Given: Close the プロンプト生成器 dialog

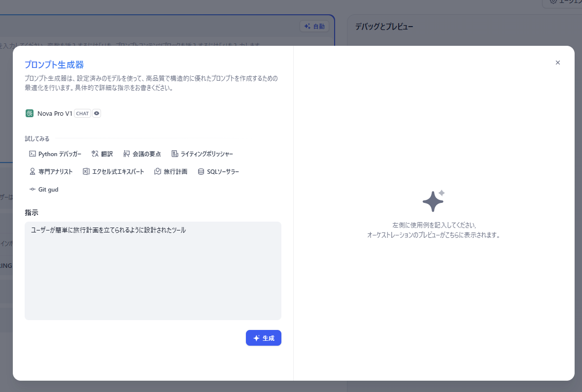Looking at the screenshot, I should pyautogui.click(x=557, y=63).
